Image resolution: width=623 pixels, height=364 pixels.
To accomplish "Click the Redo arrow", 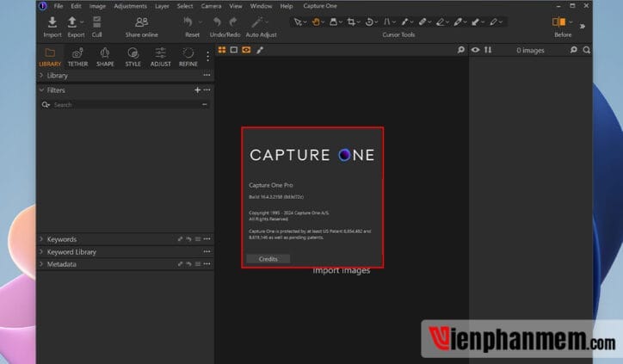I will click(233, 22).
